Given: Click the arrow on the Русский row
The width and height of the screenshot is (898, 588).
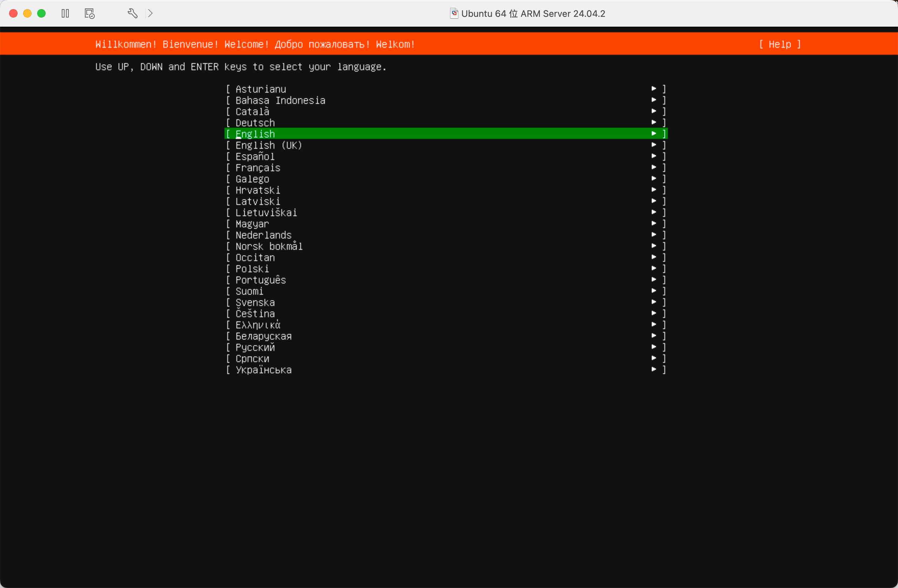Looking at the screenshot, I should (x=654, y=347).
